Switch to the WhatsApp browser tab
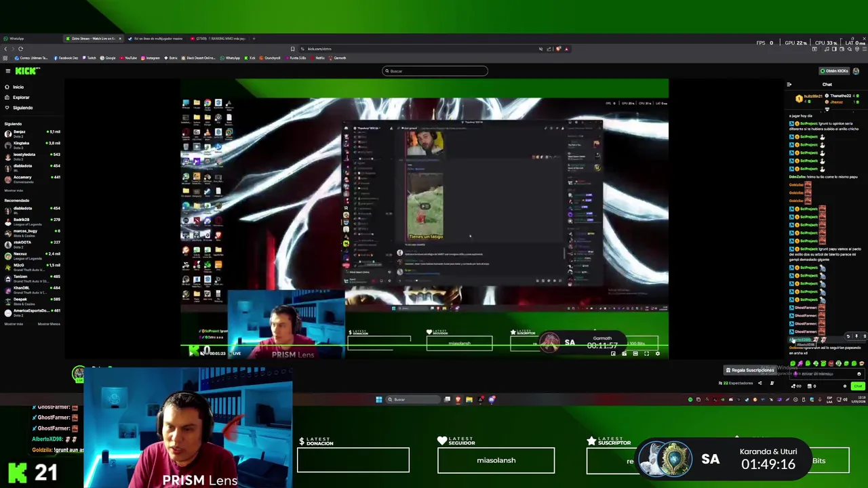868x488 pixels. tap(31, 39)
